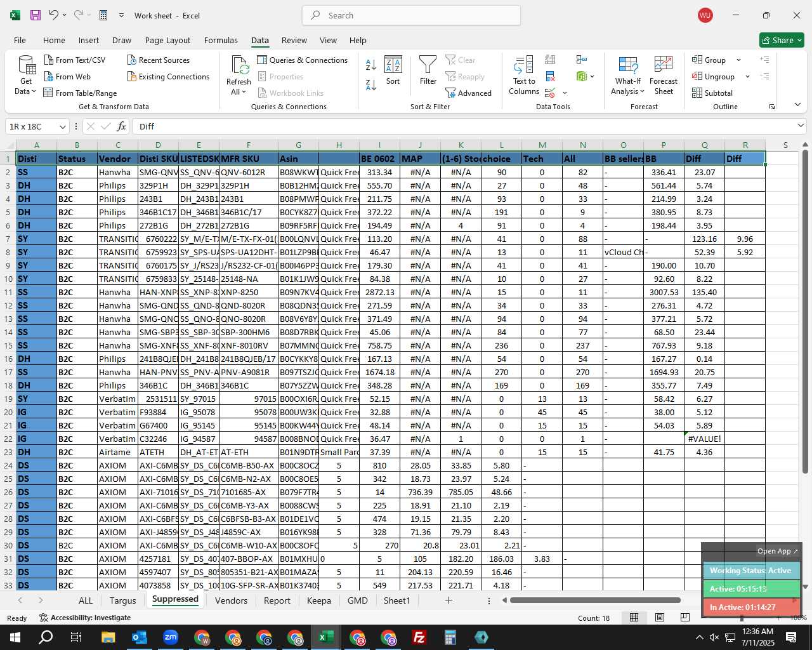
Task: Expand the Get Data dropdown
Action: (x=26, y=86)
